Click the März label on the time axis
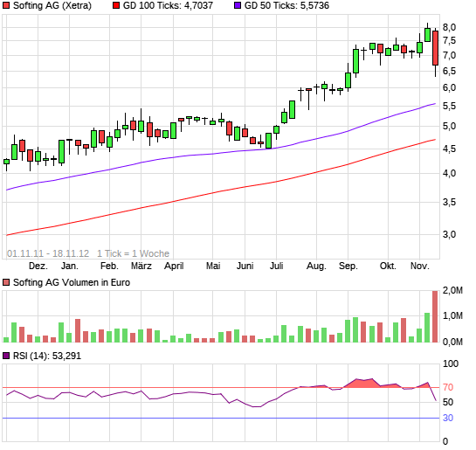Image resolution: width=476 pixels, height=450 pixels. [141, 266]
